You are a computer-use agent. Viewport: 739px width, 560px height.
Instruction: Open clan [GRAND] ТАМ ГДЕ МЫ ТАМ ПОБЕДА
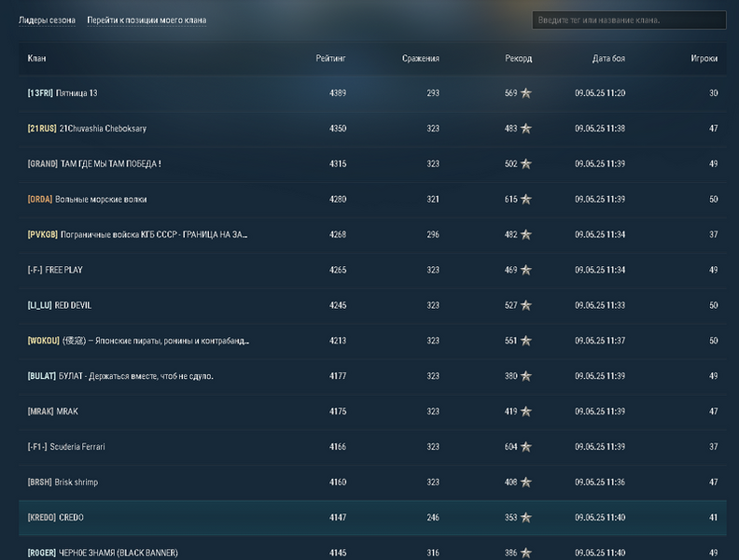[94, 164]
